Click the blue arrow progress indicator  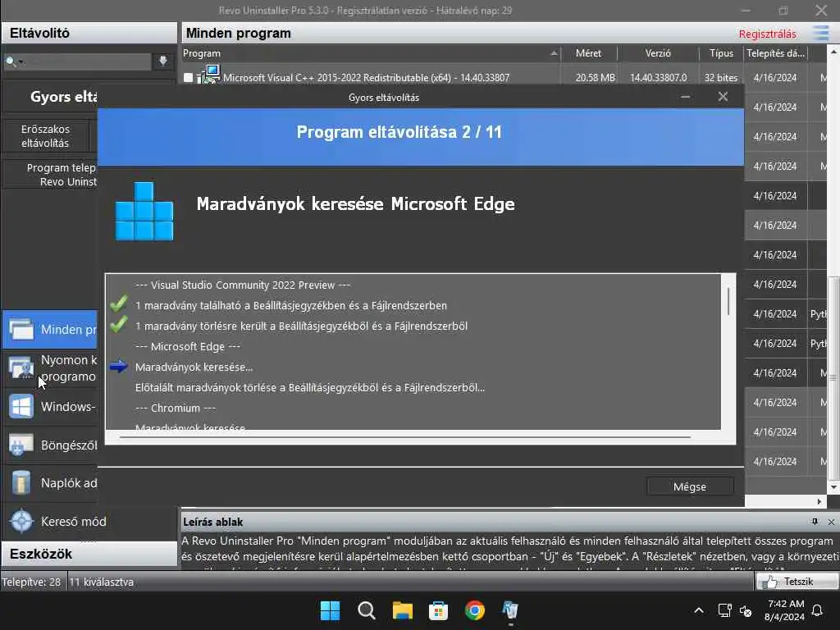[x=118, y=367]
